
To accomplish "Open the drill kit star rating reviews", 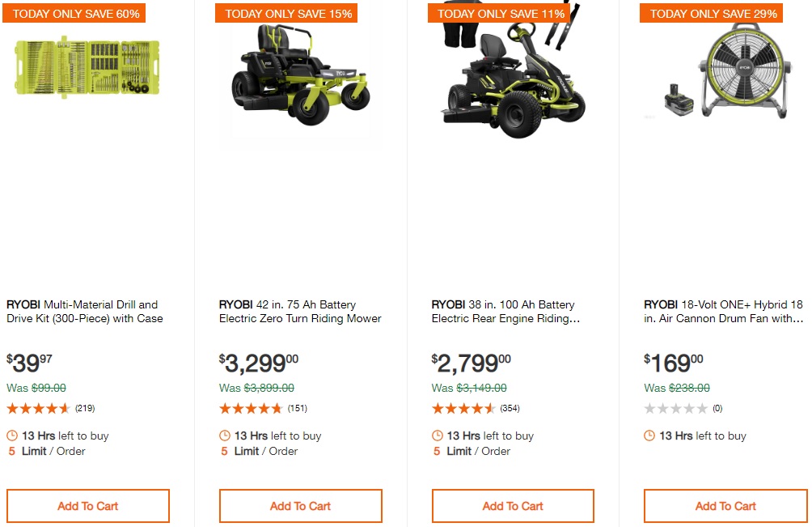I will tap(51, 408).
